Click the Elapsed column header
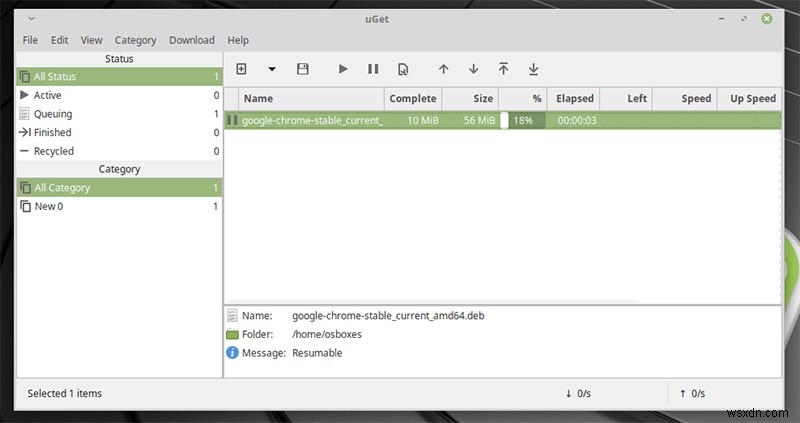This screenshot has width=800, height=423. [573, 98]
